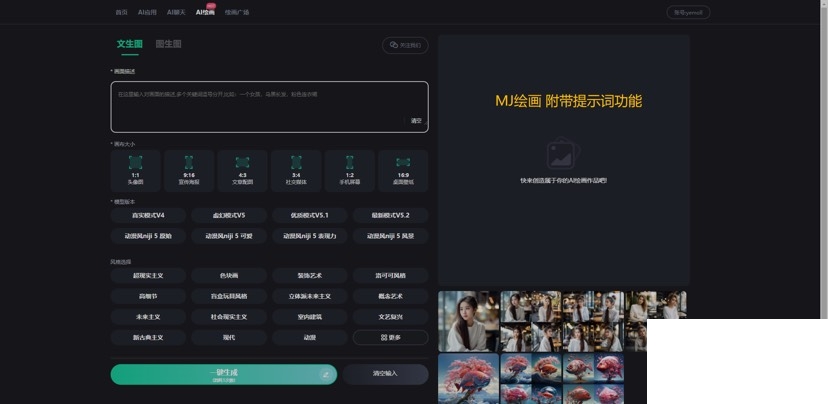Toggle the 洛可可风格 style
The image size is (828, 404).
tap(391, 276)
